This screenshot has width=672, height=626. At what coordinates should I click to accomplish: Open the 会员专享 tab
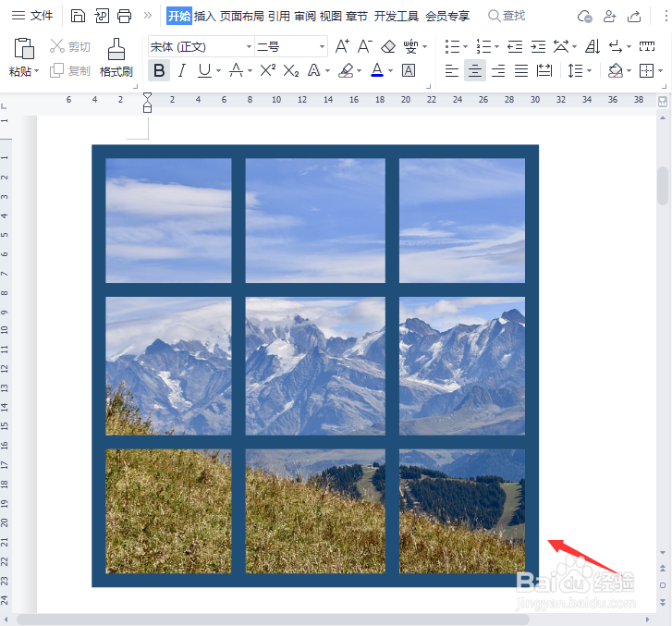(x=447, y=16)
